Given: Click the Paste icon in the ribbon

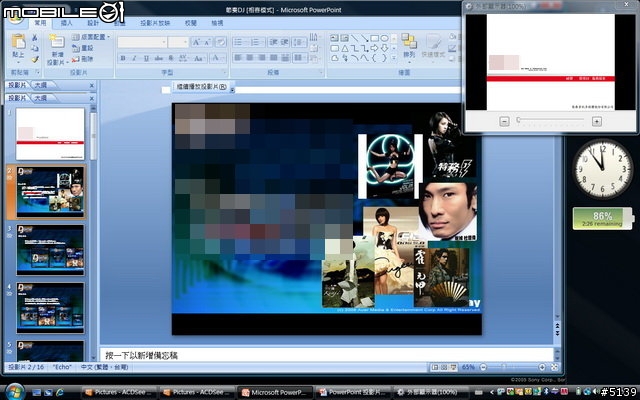Looking at the screenshot, I should [18, 43].
